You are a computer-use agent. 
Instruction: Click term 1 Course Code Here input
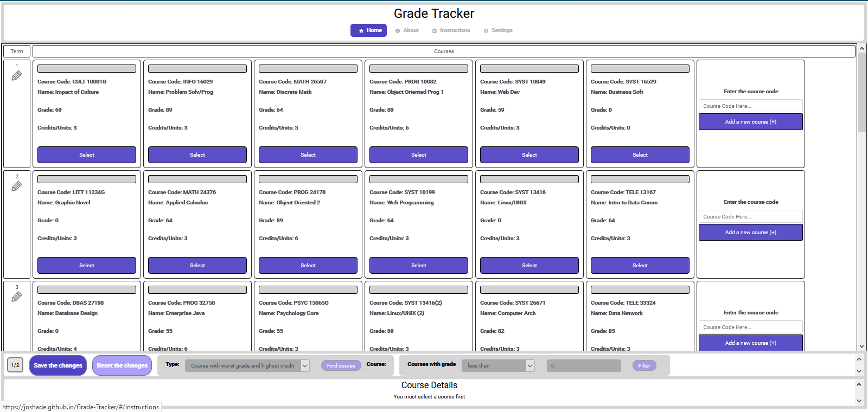pos(750,106)
